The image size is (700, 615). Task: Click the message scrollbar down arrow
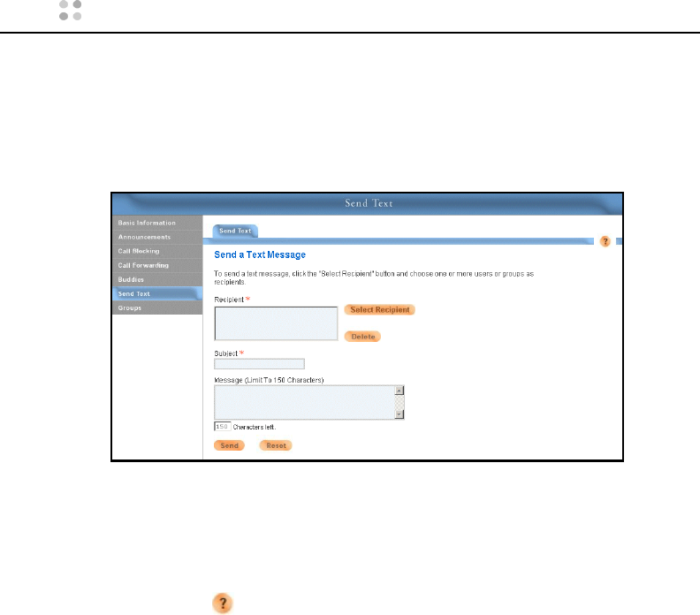(x=399, y=414)
